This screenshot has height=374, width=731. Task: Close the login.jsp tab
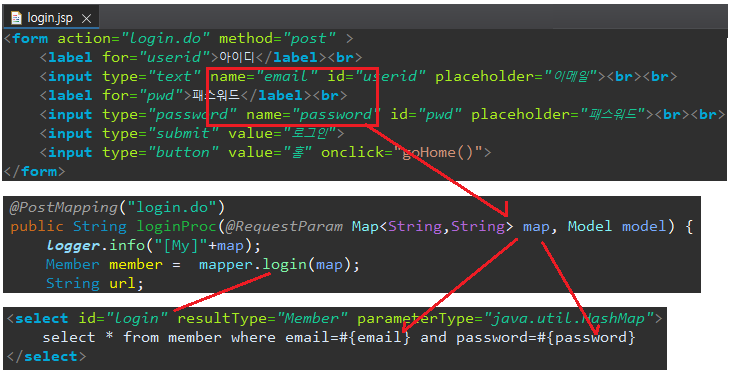point(86,19)
